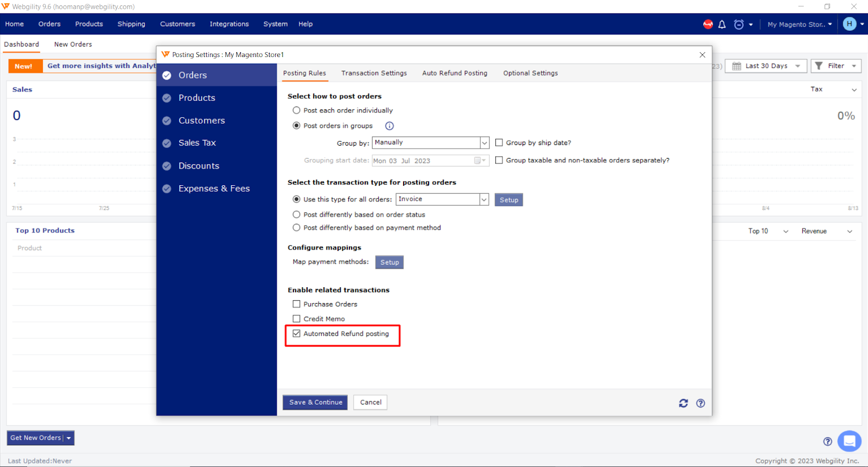The width and height of the screenshot is (868, 467).
Task: Toggle Group taxable and non-taxable orders separately
Action: coord(499,160)
